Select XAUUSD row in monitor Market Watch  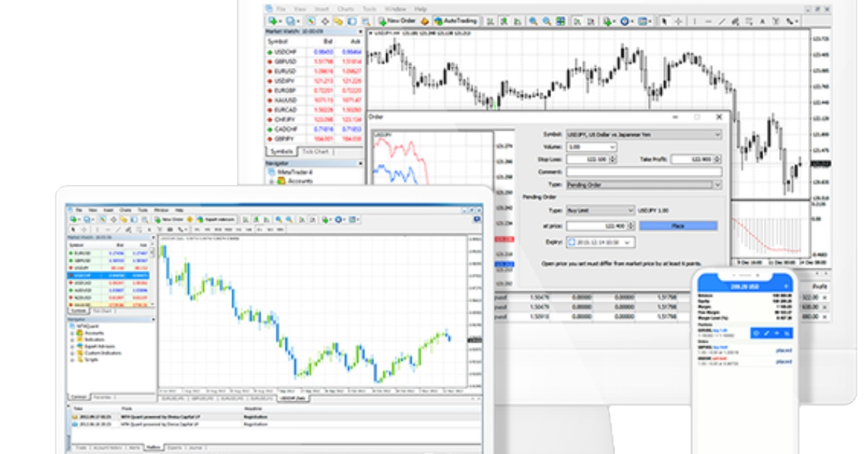coord(315,100)
